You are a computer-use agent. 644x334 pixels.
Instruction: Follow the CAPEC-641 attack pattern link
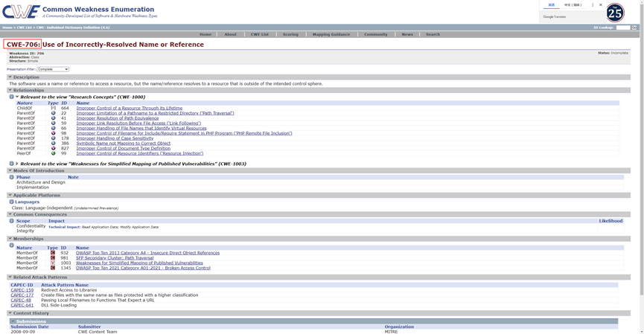point(22,305)
